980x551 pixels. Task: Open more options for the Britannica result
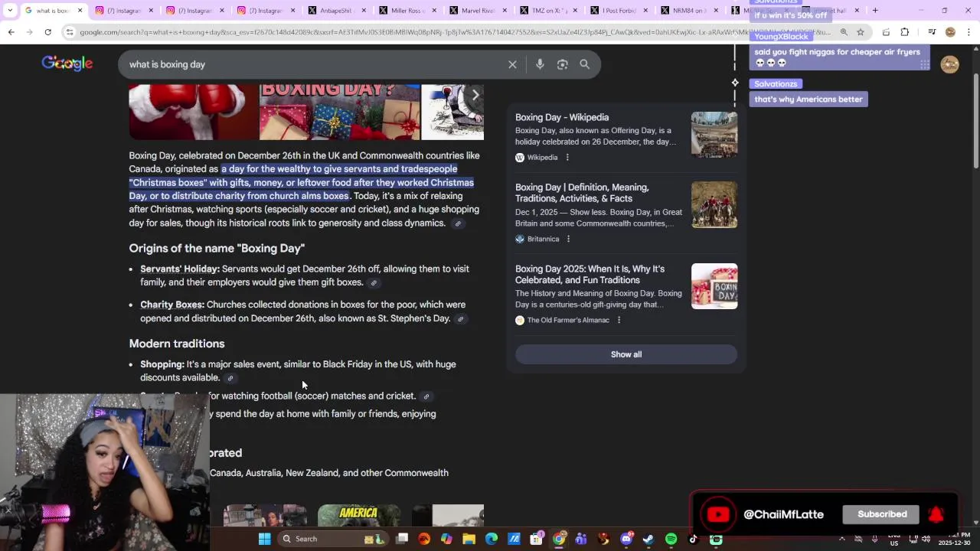(568, 240)
